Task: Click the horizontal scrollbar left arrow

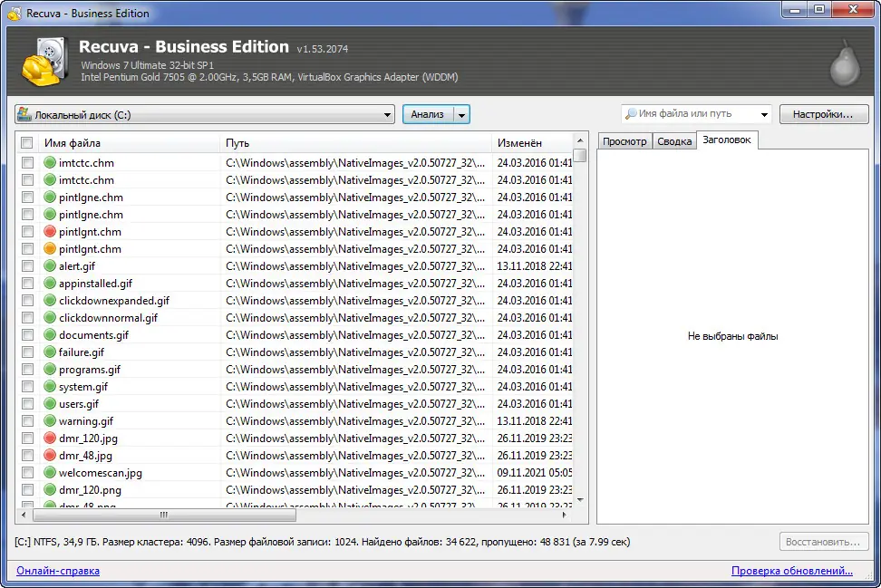Action: (x=24, y=515)
